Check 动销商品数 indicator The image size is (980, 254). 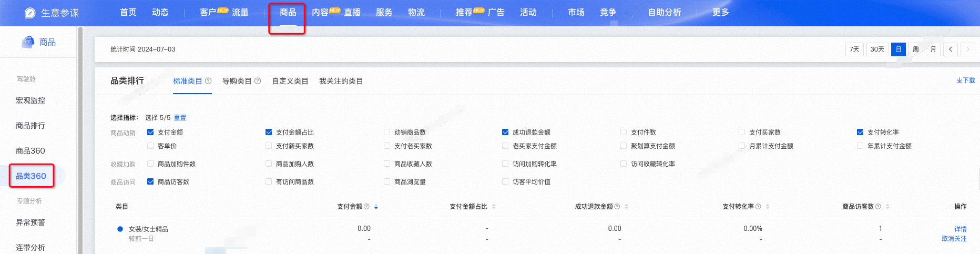pyautogui.click(x=387, y=133)
